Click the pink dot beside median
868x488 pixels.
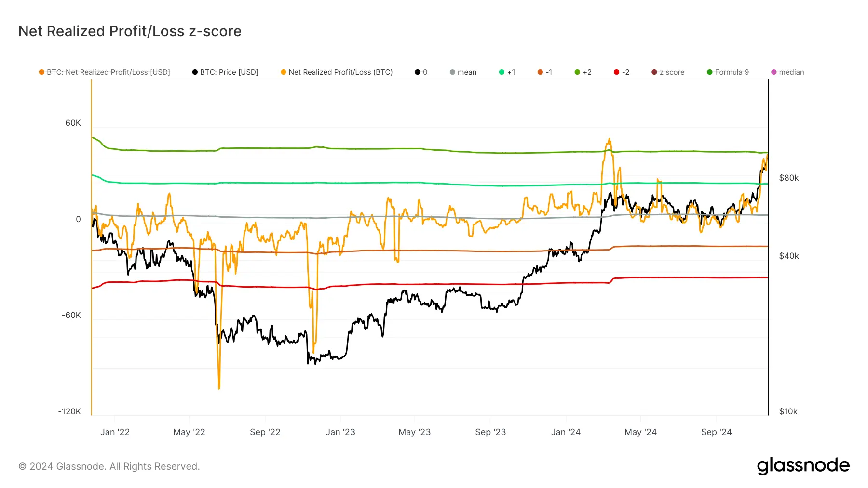773,72
